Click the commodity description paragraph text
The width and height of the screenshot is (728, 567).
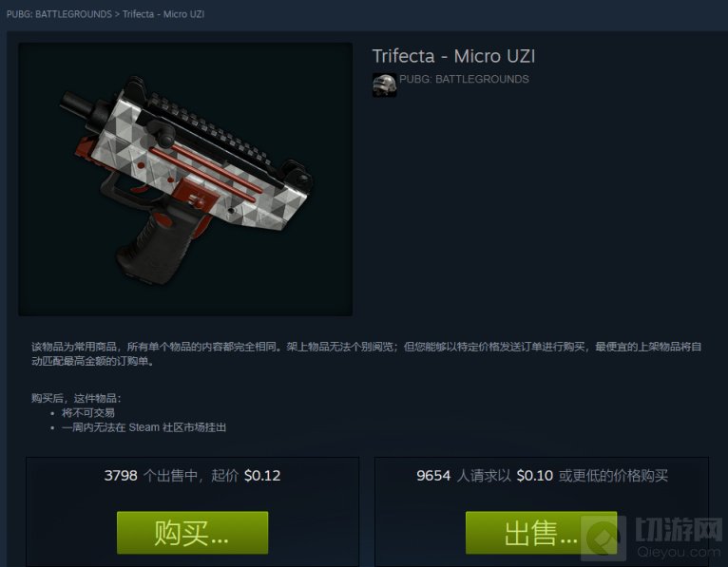point(366,353)
